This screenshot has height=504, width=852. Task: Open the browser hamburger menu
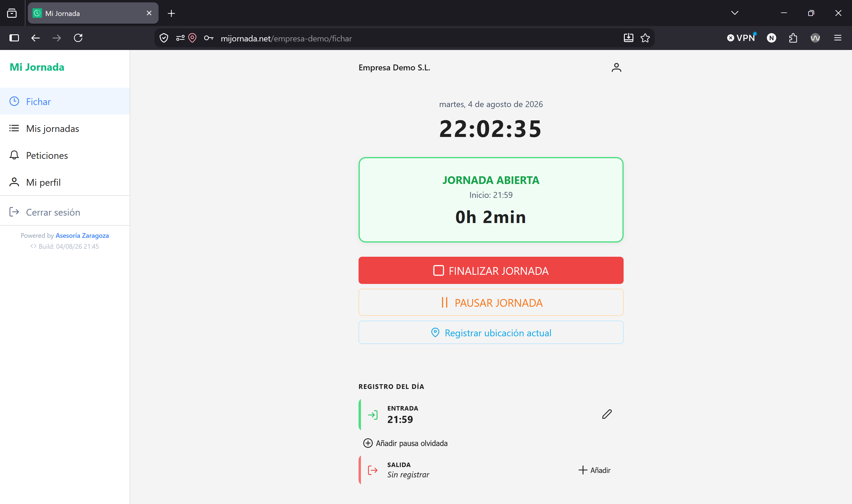pyautogui.click(x=838, y=38)
